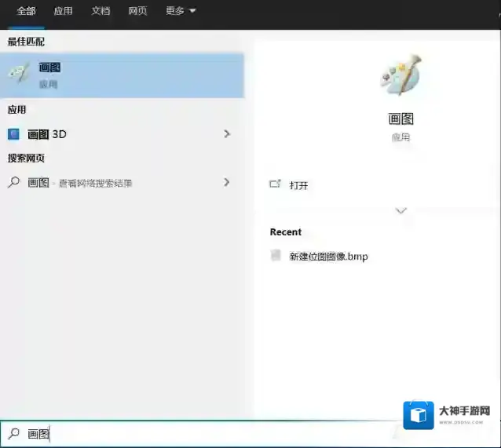501x448 pixels.
Task: Click the web search magnifier icon for 画图
Action: pyautogui.click(x=13, y=182)
